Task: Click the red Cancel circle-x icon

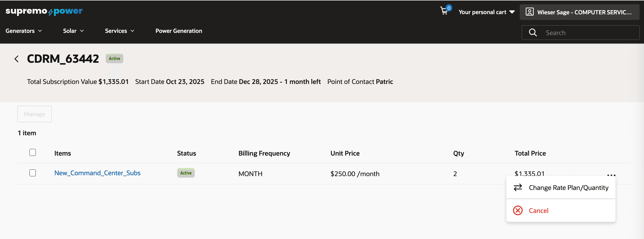Action: pos(517,210)
